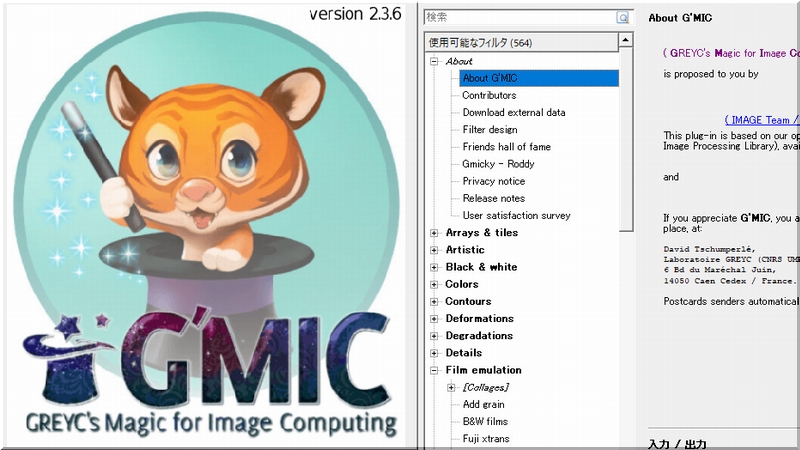Image resolution: width=800 pixels, height=450 pixels.
Task: Open the Contributors entry
Action: tap(489, 95)
